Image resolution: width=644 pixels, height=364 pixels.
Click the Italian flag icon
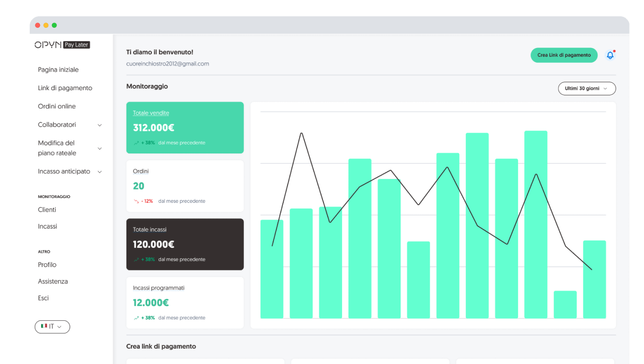coord(44,327)
